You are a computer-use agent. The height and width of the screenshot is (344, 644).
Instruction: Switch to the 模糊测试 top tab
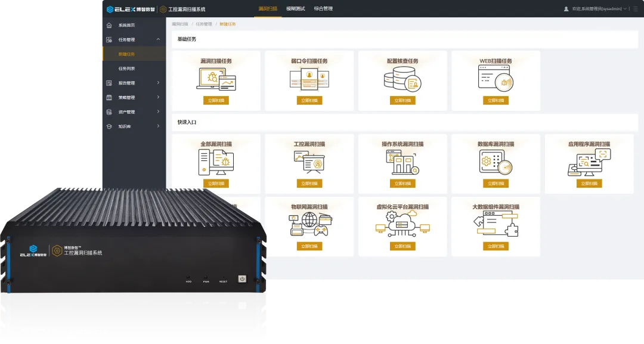(295, 9)
